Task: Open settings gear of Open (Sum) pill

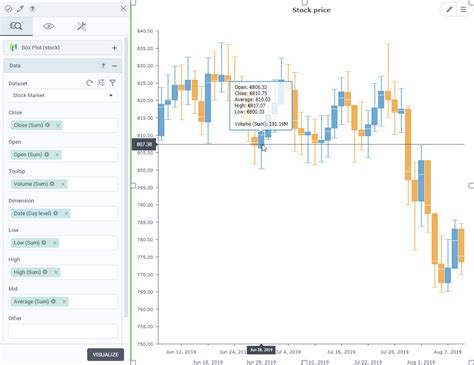Action: pos(47,154)
